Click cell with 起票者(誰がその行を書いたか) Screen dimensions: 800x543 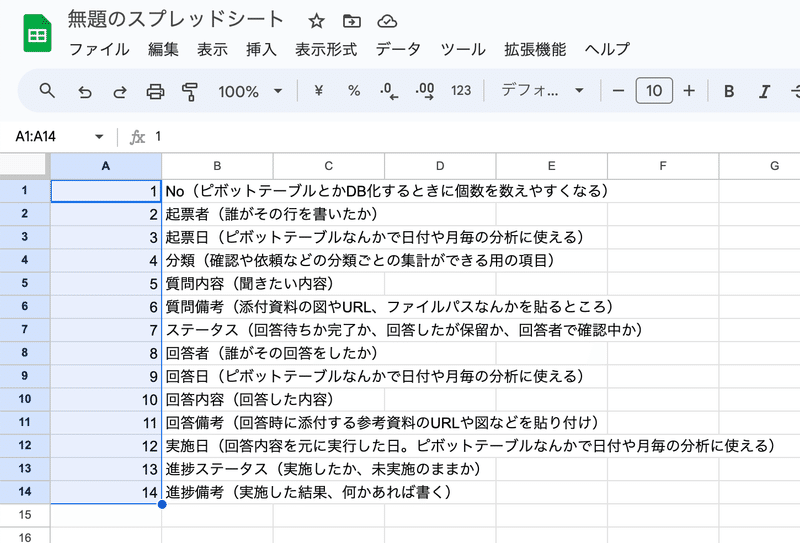217,214
